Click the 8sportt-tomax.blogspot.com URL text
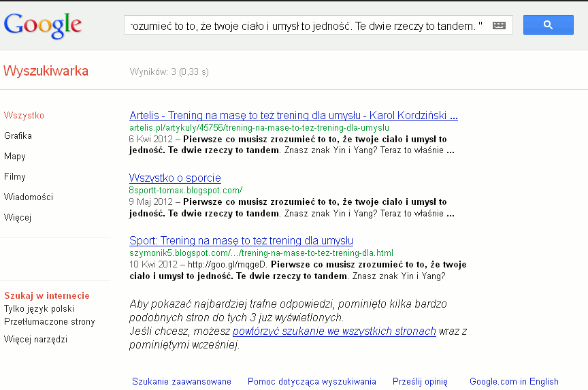This screenshot has height=390, width=588. pos(186,190)
